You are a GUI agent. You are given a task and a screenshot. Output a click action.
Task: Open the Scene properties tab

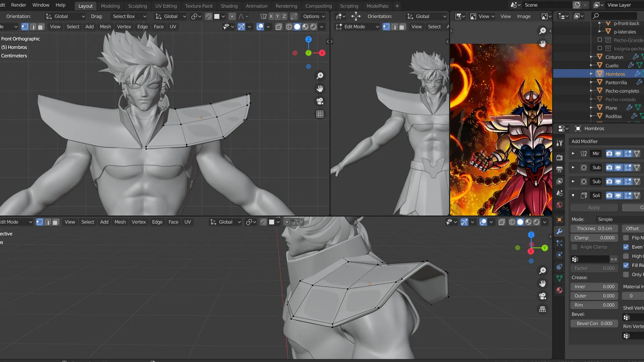(559, 193)
